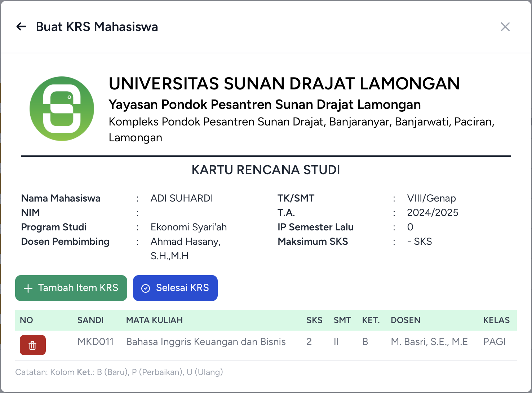Screen dimensions: 532x393
Task: Select the course code MKD011
Action: pos(96,342)
